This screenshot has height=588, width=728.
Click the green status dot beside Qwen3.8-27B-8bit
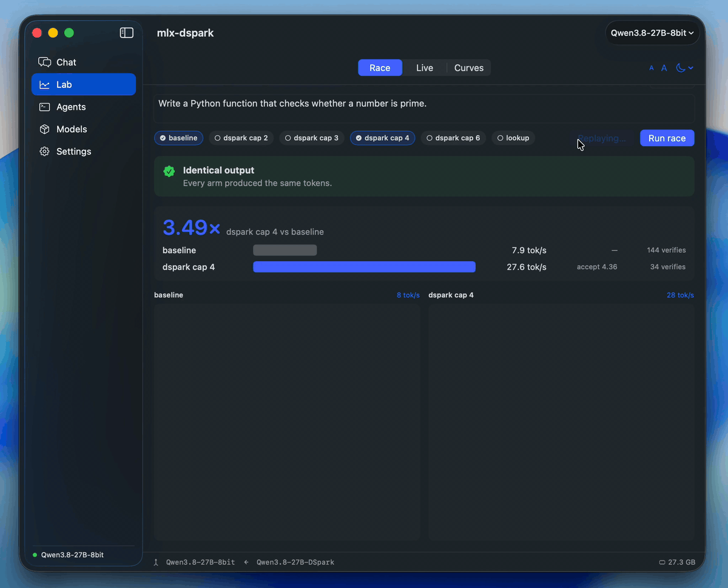click(35, 555)
